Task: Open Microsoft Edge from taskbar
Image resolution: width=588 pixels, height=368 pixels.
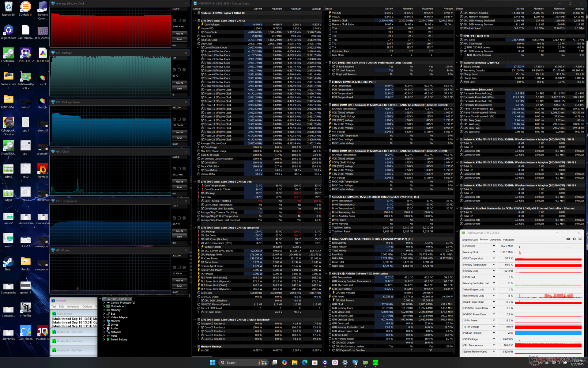Action: coord(305,362)
